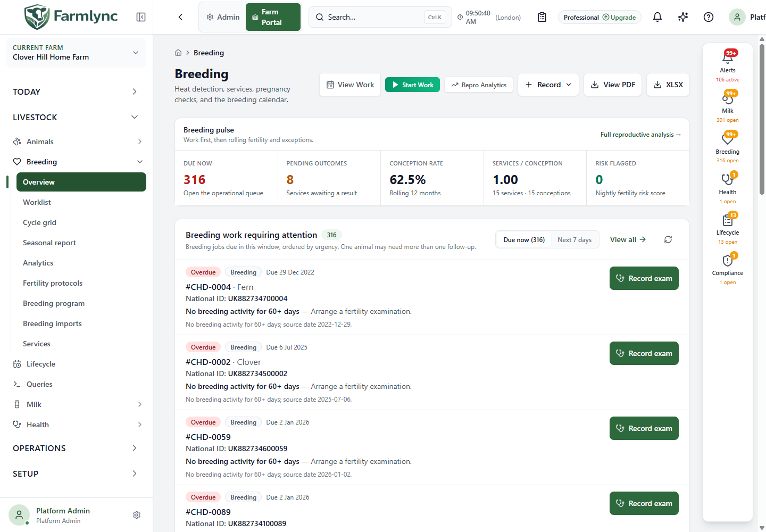766x532 pixels.
Task: Select Overview in Breeding menu
Action: (x=81, y=182)
